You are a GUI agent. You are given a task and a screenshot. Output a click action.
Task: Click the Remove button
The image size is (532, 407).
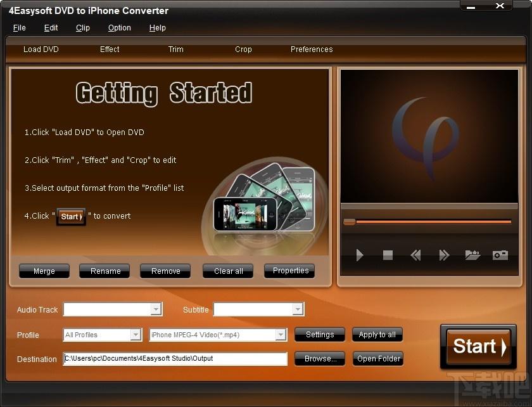pos(165,271)
